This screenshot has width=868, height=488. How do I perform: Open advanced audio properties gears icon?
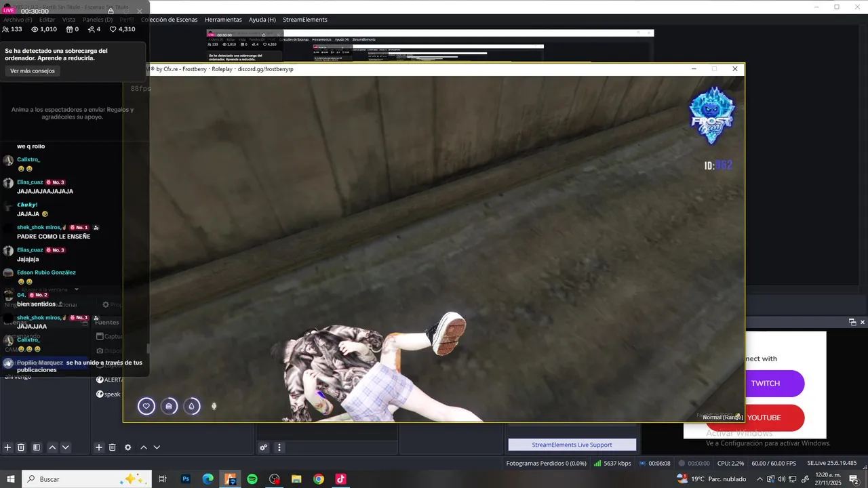(x=264, y=447)
